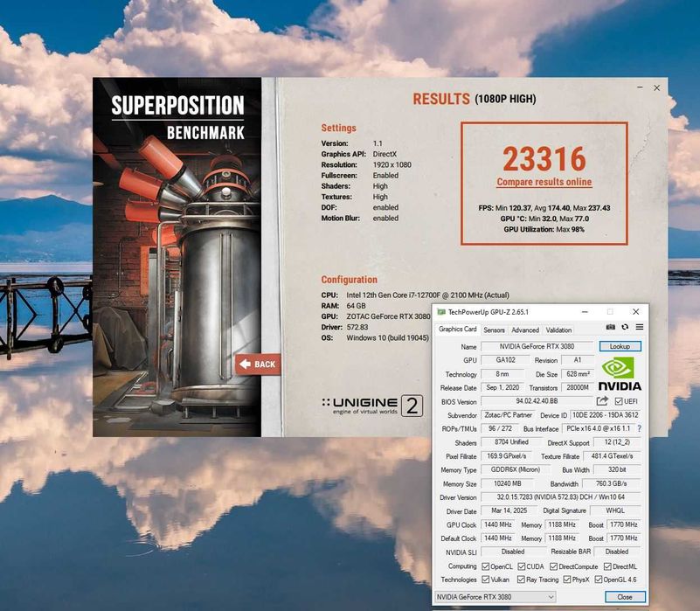Click the BIOS Version field
700x611 pixels.
(x=537, y=401)
